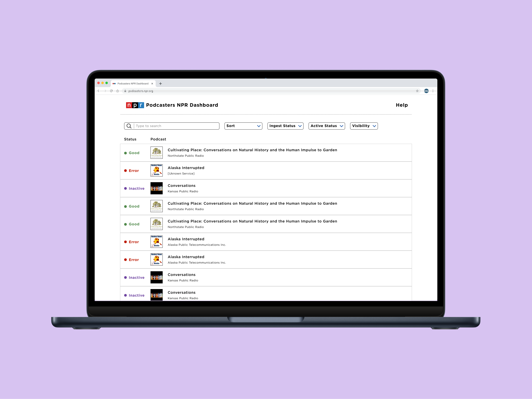This screenshot has height=399, width=532.
Task: Click on Cultivating Place podcast title text
Action: (252, 150)
